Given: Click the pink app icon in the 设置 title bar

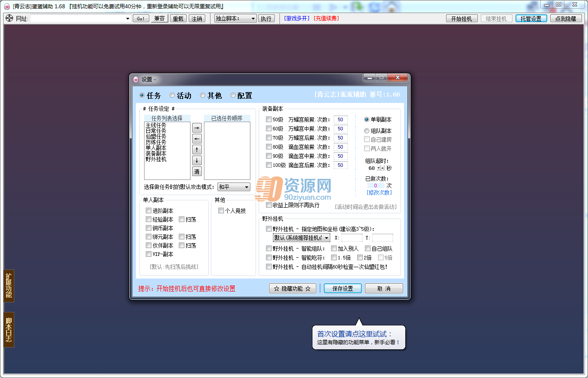Looking at the screenshot, I should tap(136, 79).
